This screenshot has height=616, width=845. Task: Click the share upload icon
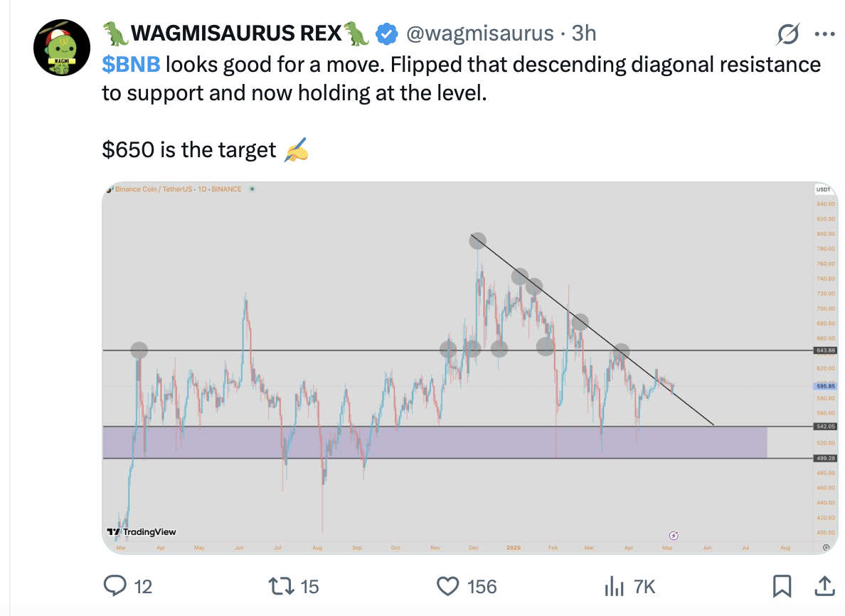coord(824,586)
